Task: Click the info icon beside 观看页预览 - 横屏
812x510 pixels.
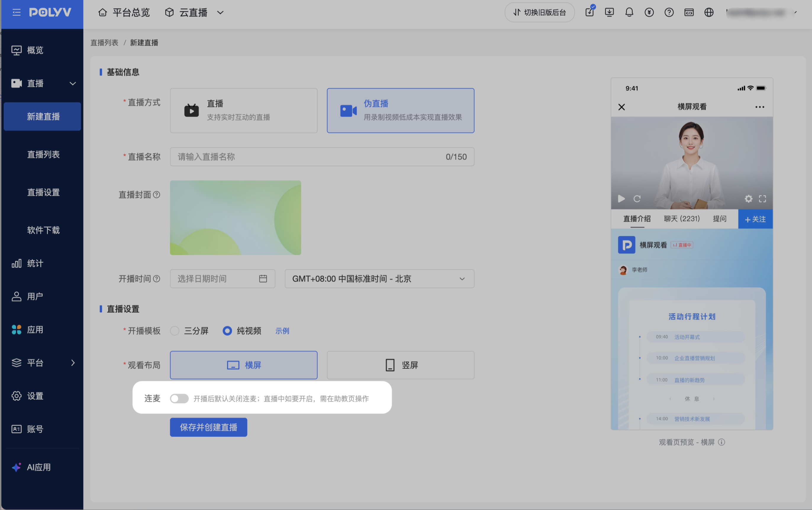Action: [721, 442]
